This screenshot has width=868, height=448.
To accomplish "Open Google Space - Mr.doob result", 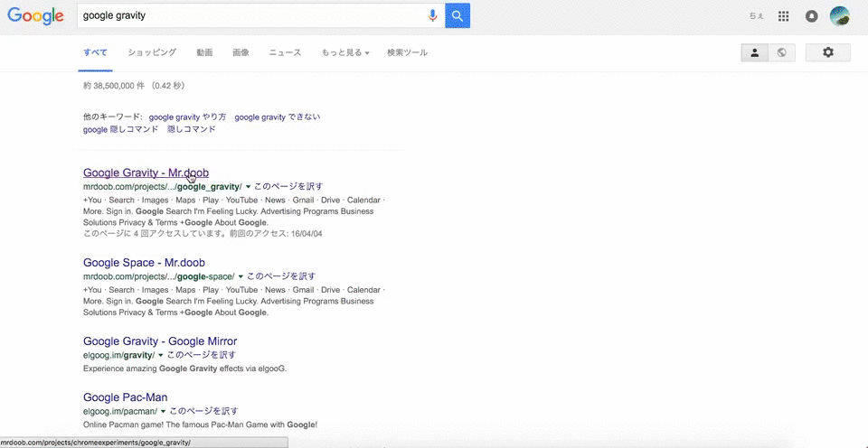I will [144, 262].
